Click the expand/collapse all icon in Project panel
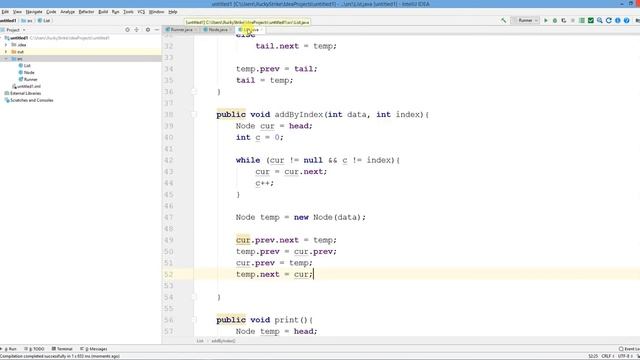 [137, 30]
